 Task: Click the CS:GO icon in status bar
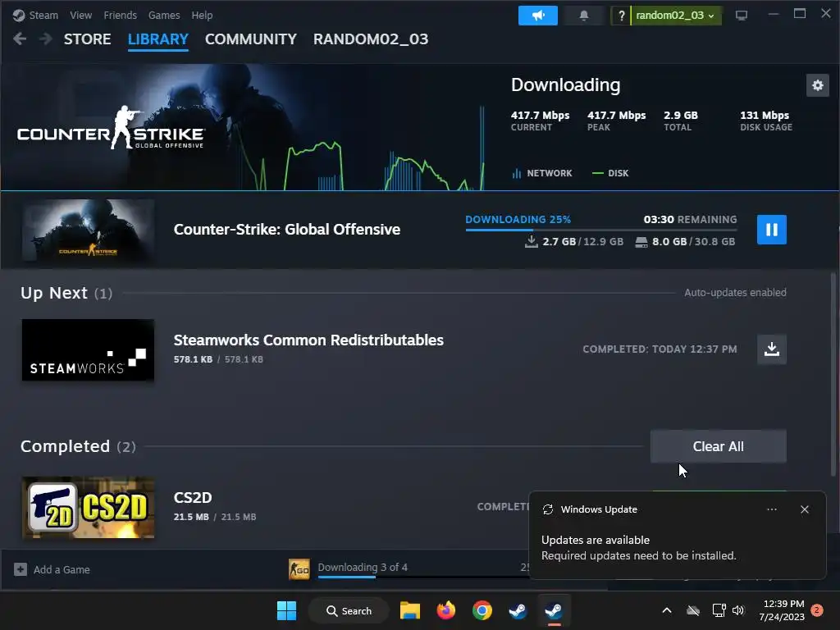pyautogui.click(x=299, y=569)
